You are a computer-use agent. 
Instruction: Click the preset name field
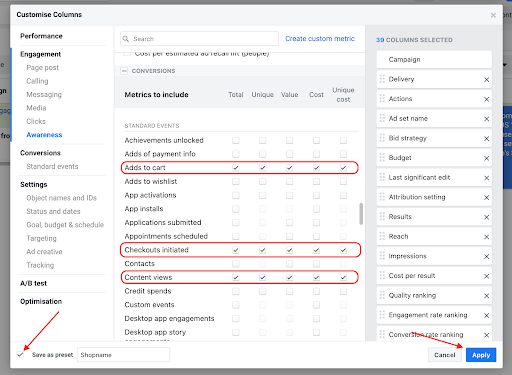pyautogui.click(x=123, y=355)
